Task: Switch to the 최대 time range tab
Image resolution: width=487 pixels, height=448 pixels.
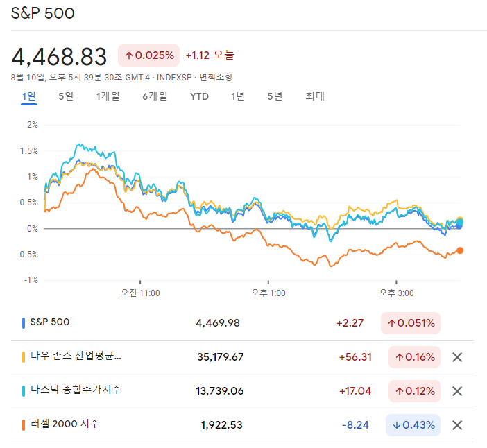Action: coord(315,96)
